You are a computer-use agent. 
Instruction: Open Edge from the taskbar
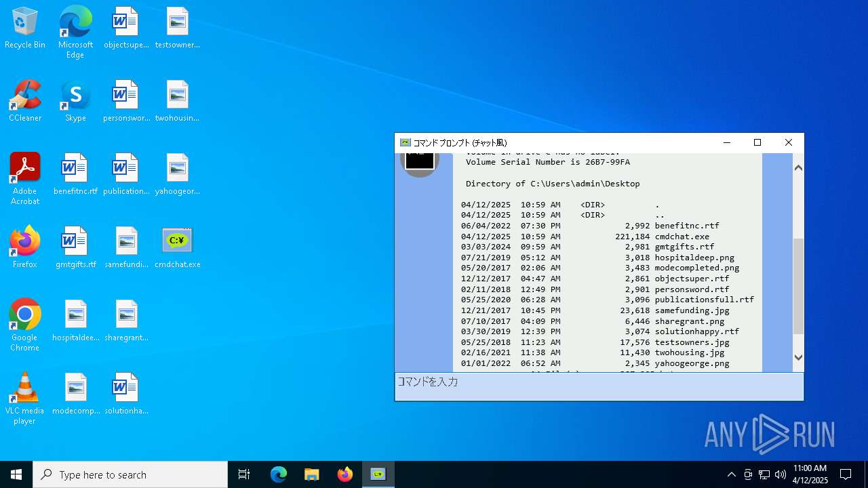279,474
